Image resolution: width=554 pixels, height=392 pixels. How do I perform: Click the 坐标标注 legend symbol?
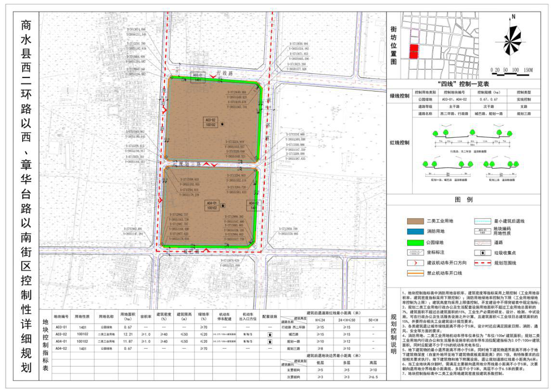[415, 252]
